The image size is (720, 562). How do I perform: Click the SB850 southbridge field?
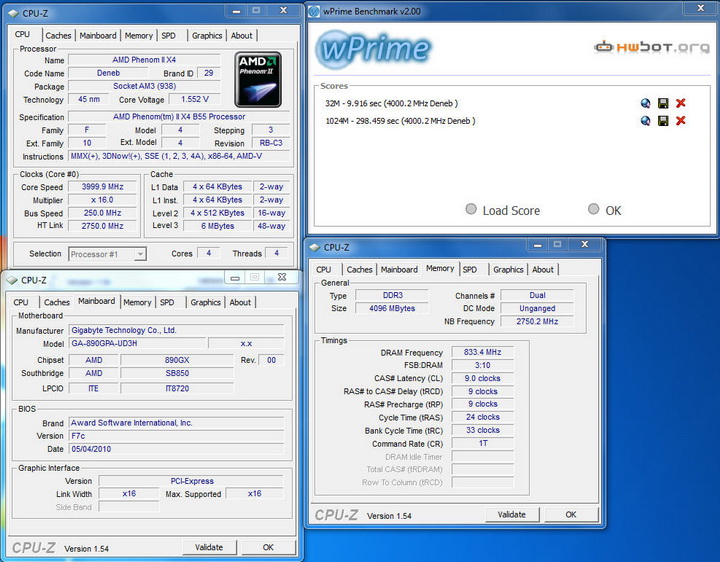177,373
